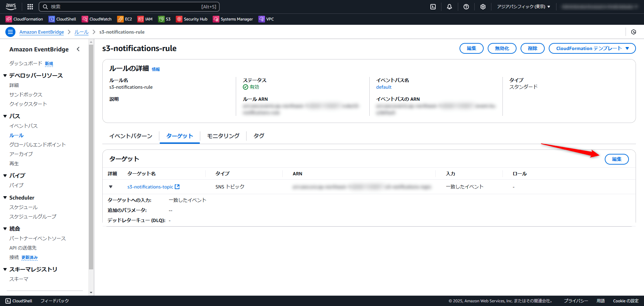Collapse the 統合 section
This screenshot has width=644, height=306.
(x=5, y=229)
